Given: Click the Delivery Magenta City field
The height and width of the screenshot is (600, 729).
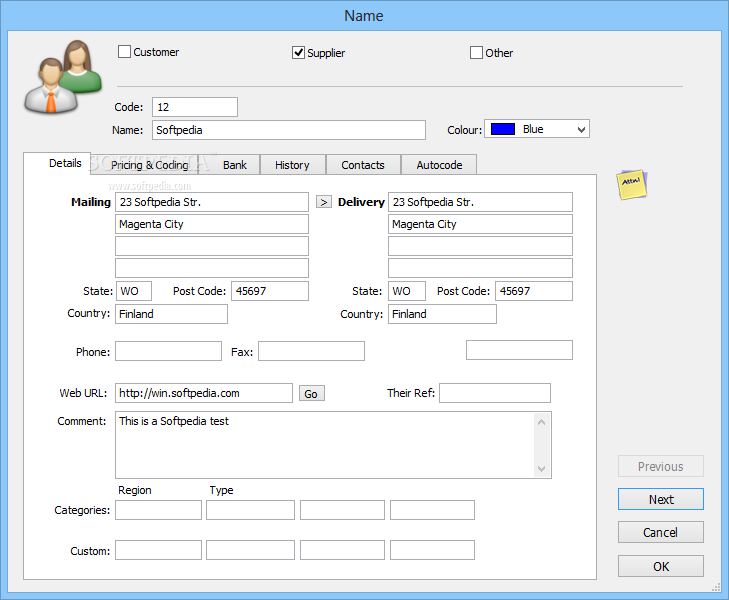Looking at the screenshot, I should pos(480,224).
